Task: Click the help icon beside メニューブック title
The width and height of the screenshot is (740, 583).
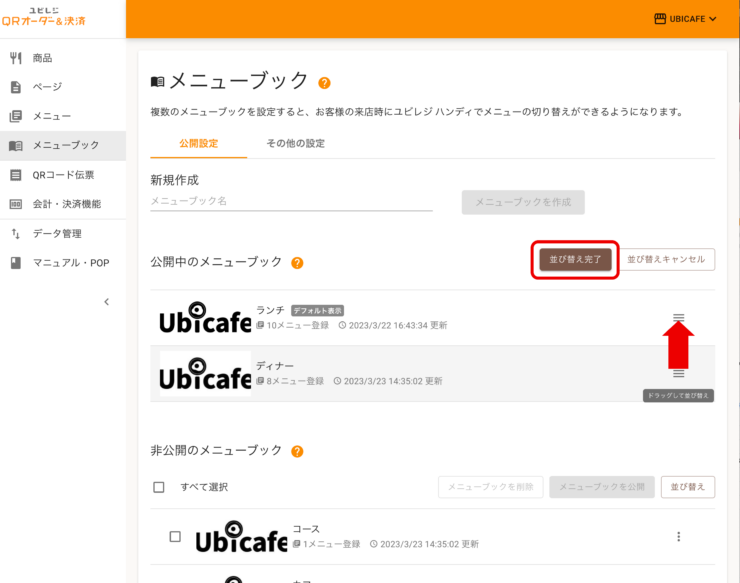Action: coord(324,83)
